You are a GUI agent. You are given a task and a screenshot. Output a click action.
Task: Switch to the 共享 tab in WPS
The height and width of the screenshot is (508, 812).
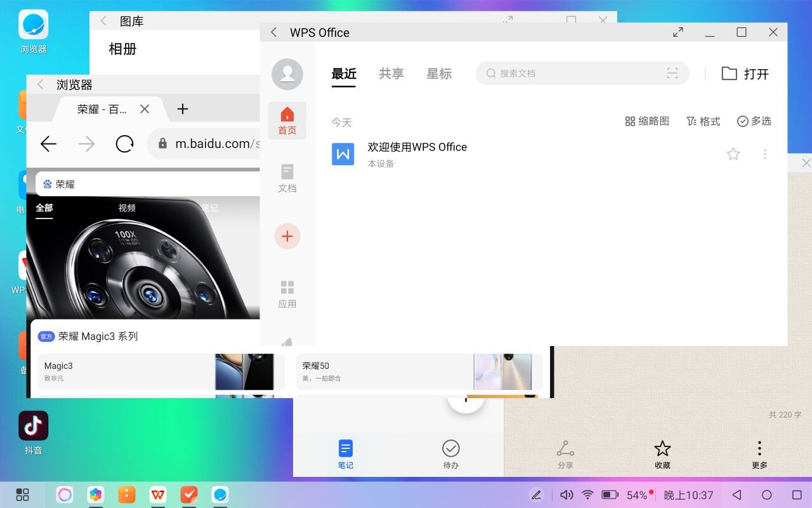pos(391,74)
